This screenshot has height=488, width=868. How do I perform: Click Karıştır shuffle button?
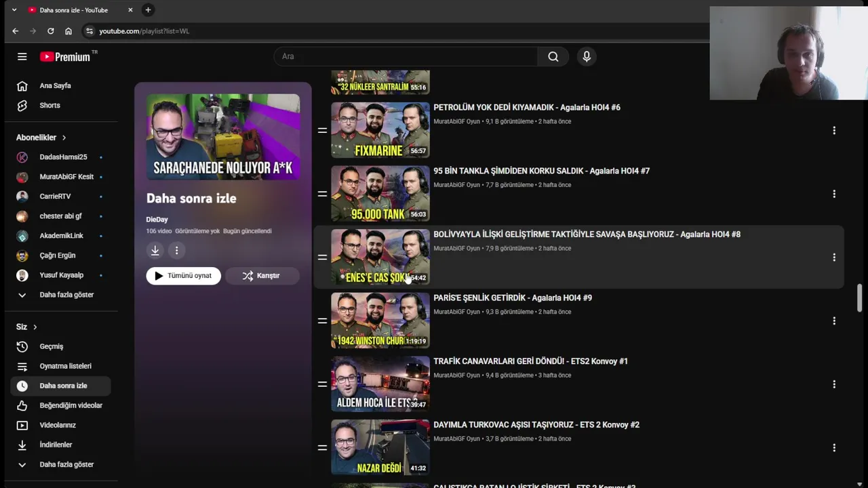(x=262, y=276)
